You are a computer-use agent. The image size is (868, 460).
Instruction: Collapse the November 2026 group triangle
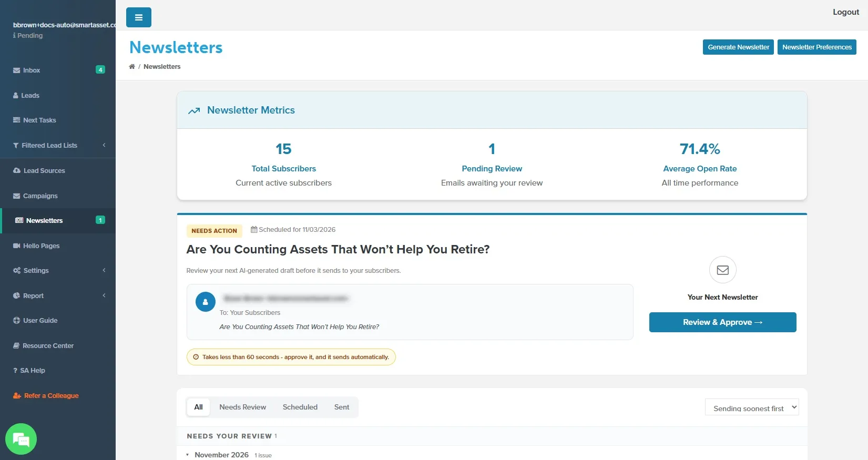click(187, 455)
